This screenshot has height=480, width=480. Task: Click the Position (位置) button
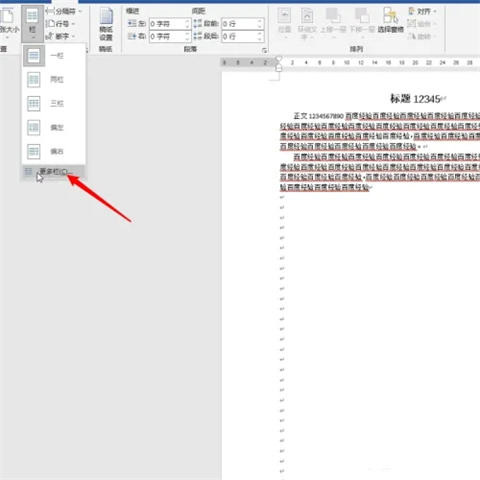coord(284,24)
